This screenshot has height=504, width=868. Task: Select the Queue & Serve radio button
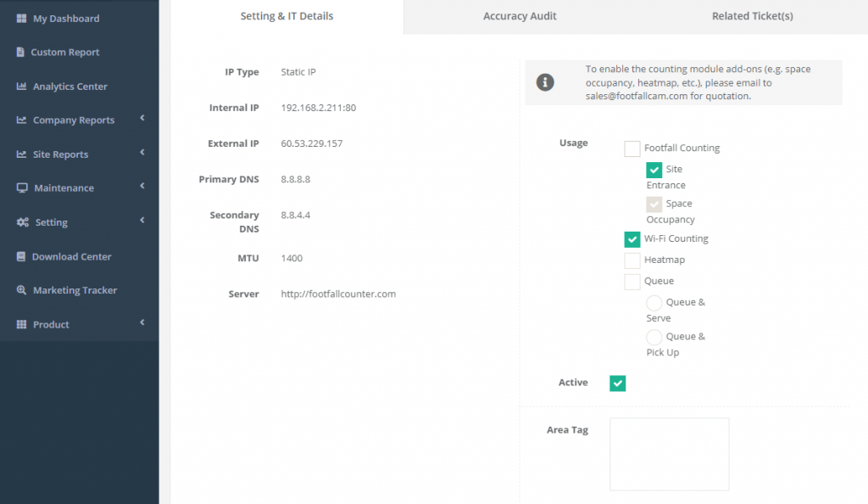tap(654, 301)
